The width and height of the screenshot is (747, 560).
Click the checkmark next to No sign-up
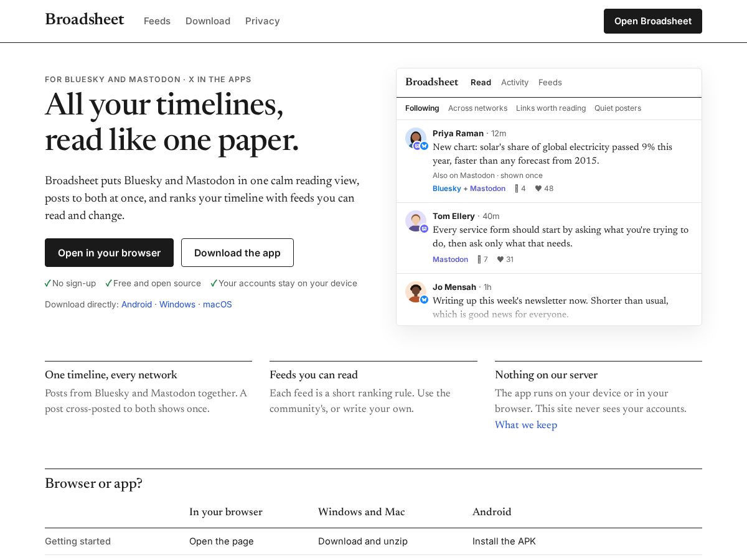pyautogui.click(x=48, y=283)
